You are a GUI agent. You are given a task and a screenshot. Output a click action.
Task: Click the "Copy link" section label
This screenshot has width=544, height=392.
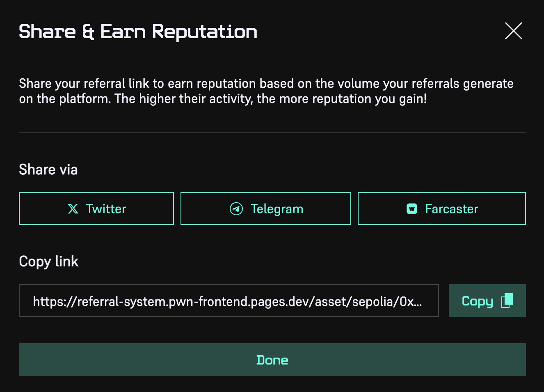(49, 261)
